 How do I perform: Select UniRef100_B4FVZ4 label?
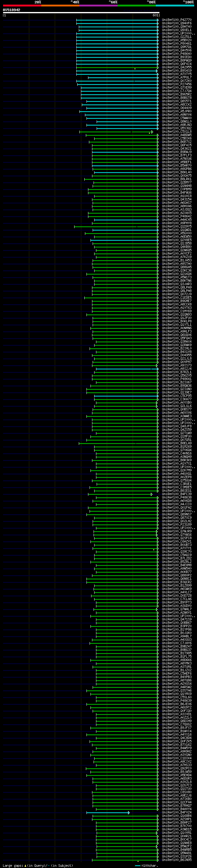point(176,812)
